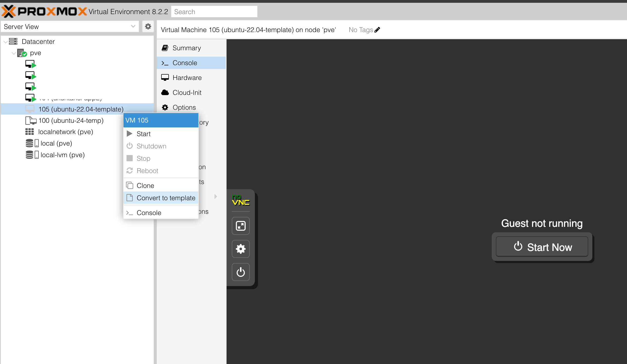Click the noVNC fullscreen icon
The width and height of the screenshot is (627, 364).
coord(240,226)
